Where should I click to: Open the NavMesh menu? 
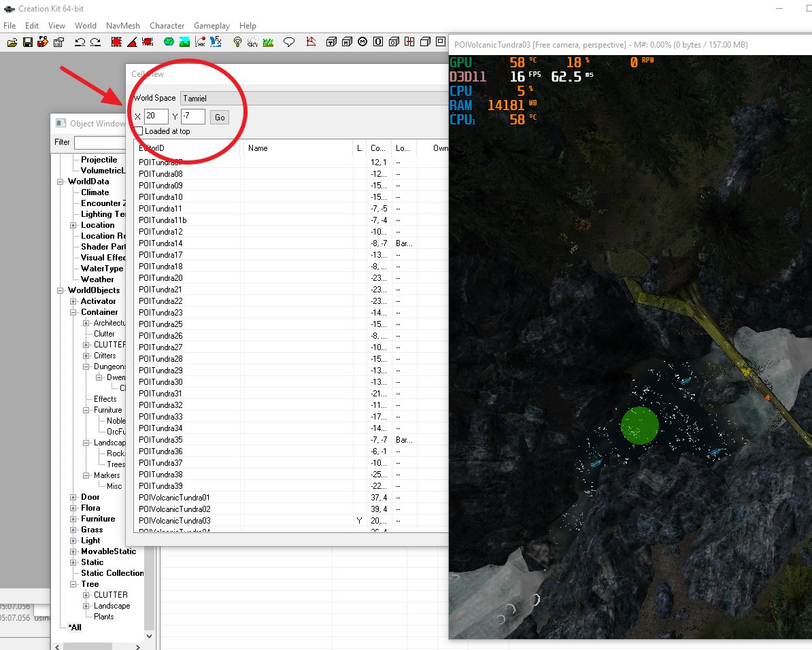tap(122, 26)
